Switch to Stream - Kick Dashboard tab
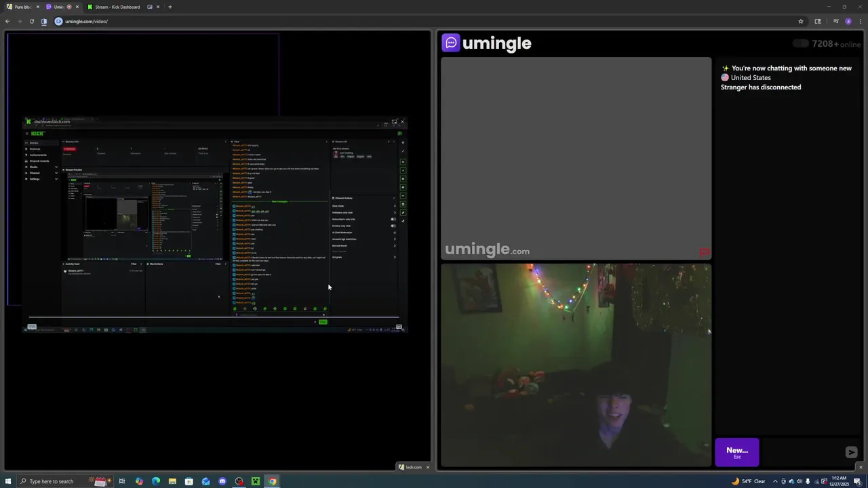 click(x=122, y=7)
